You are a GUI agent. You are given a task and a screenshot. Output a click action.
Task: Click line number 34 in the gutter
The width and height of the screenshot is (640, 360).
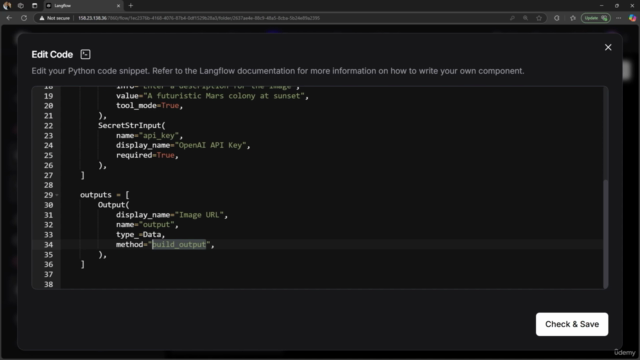tap(48, 244)
